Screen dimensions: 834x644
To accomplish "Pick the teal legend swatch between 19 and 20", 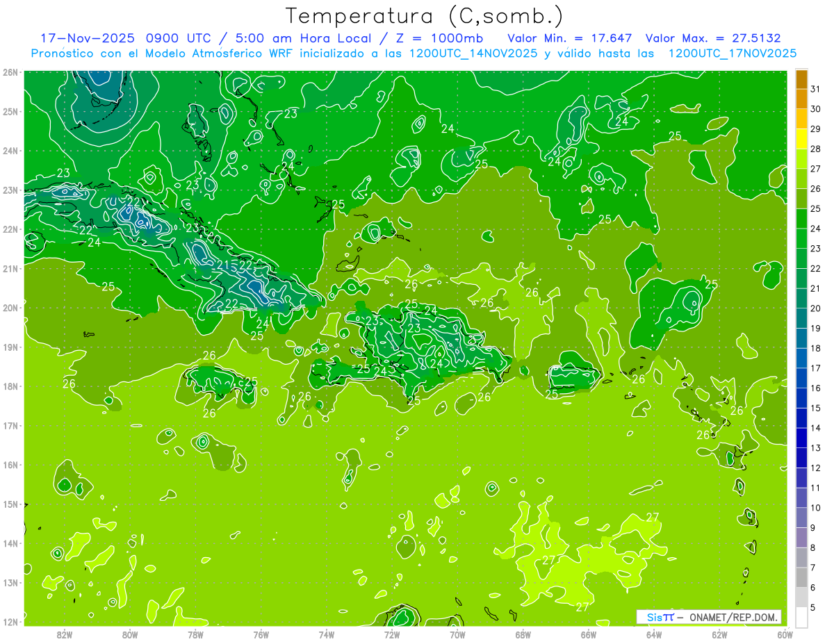I will (x=801, y=318).
